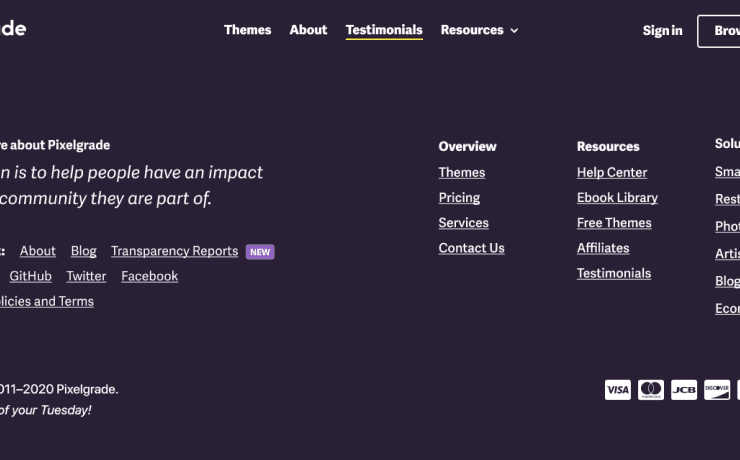Visit the Help Center link
Viewport: 740px width, 460px height.
[612, 173]
